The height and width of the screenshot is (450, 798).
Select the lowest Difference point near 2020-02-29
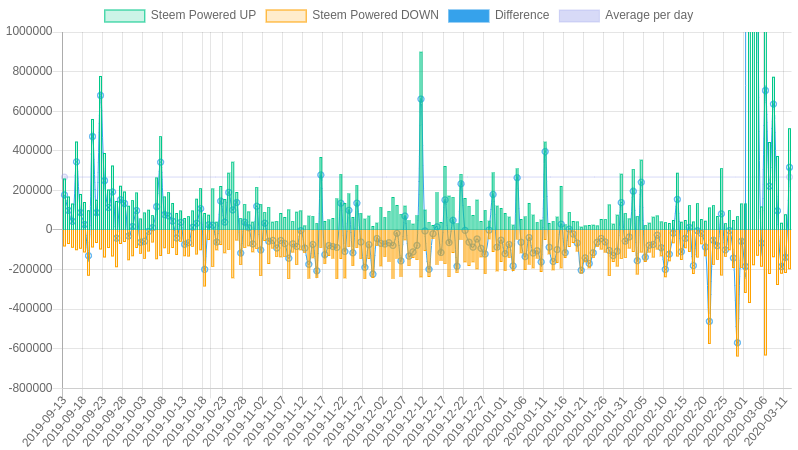[x=737, y=343]
